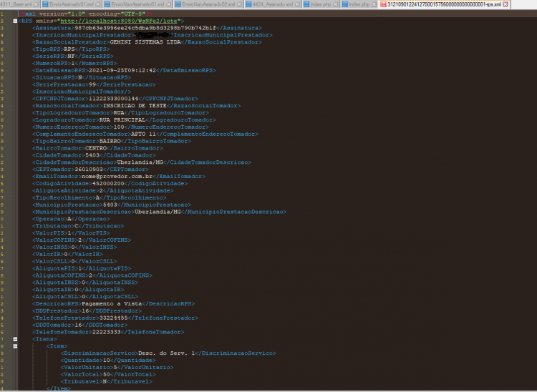Click the opening TipoRecolhimento tag
537x392 pixels.
64,197
